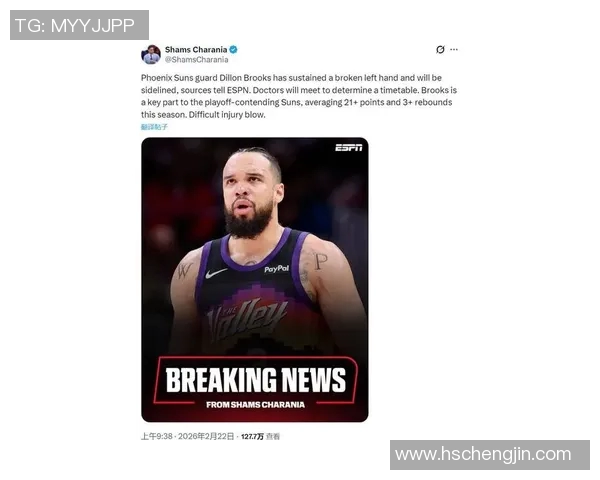Viewport: 600px width, 480px height.
Task: Open the Dillon Brooks breaking news image
Action: point(254,279)
